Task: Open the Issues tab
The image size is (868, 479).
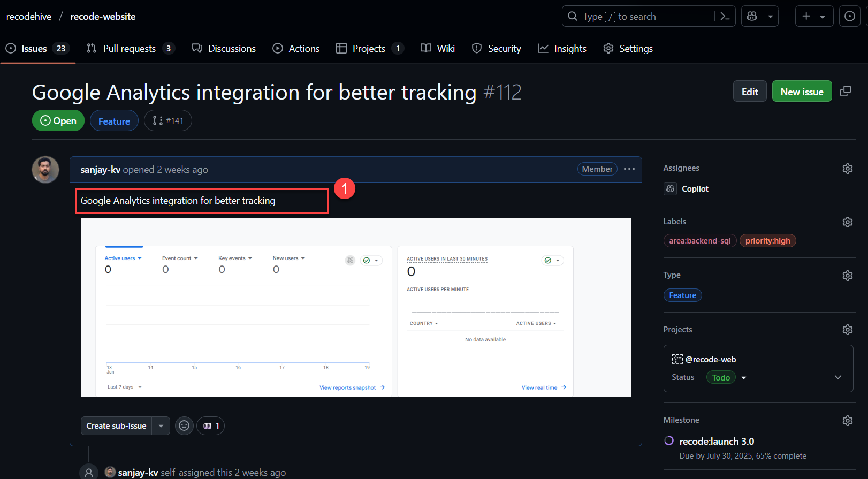Action: coord(38,49)
